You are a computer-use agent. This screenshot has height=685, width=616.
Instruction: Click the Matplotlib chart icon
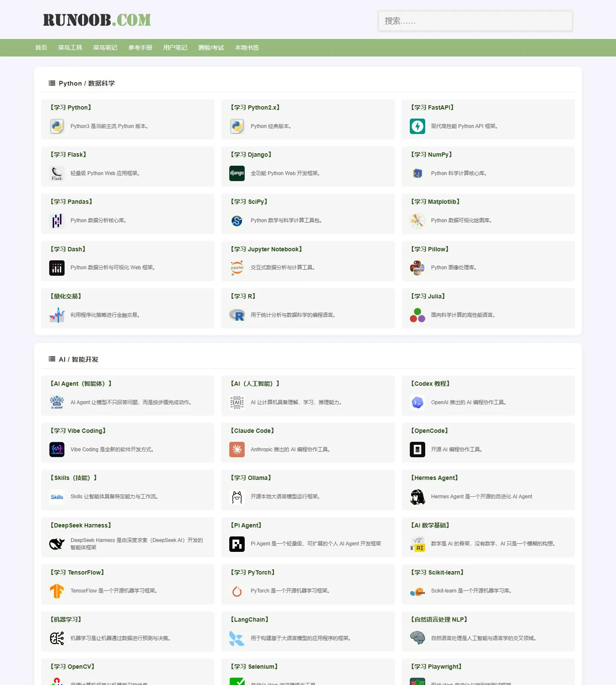pos(418,220)
